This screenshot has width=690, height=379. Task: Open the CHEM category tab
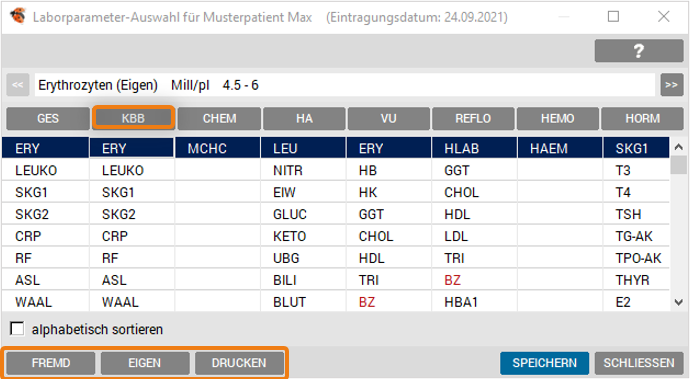[x=219, y=118]
